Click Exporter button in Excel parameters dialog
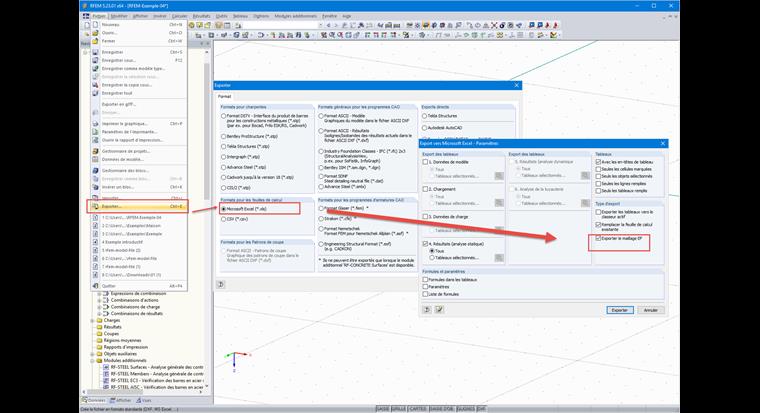The height and width of the screenshot is (413, 760). tap(619, 310)
